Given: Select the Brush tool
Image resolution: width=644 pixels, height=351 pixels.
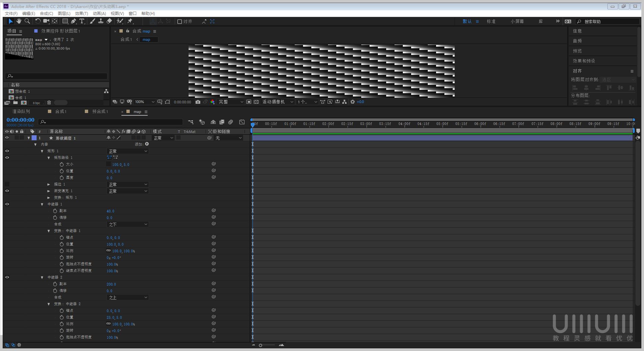Looking at the screenshot, I should coord(92,21).
